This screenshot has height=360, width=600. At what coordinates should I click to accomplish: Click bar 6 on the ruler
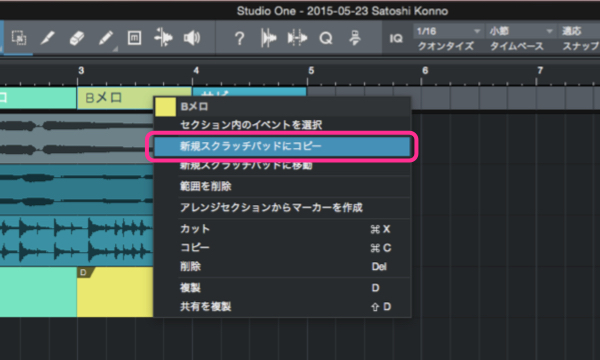[x=425, y=71]
